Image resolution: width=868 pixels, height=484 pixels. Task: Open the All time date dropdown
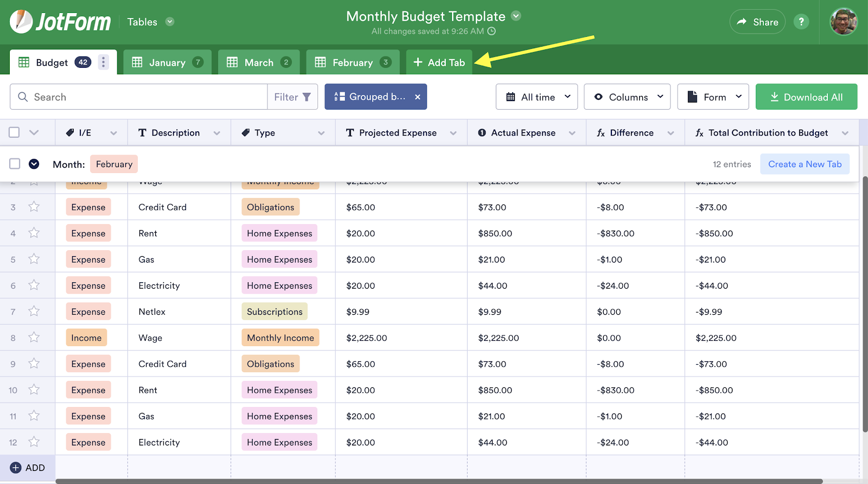click(537, 97)
